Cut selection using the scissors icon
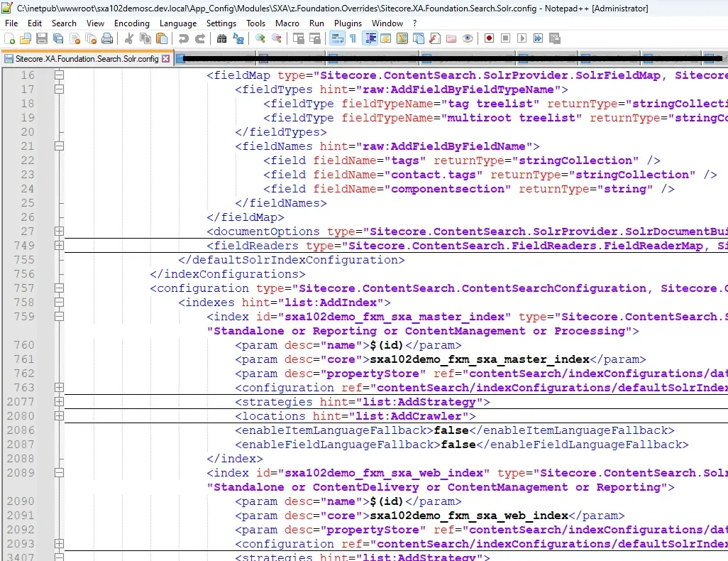 pos(129,38)
